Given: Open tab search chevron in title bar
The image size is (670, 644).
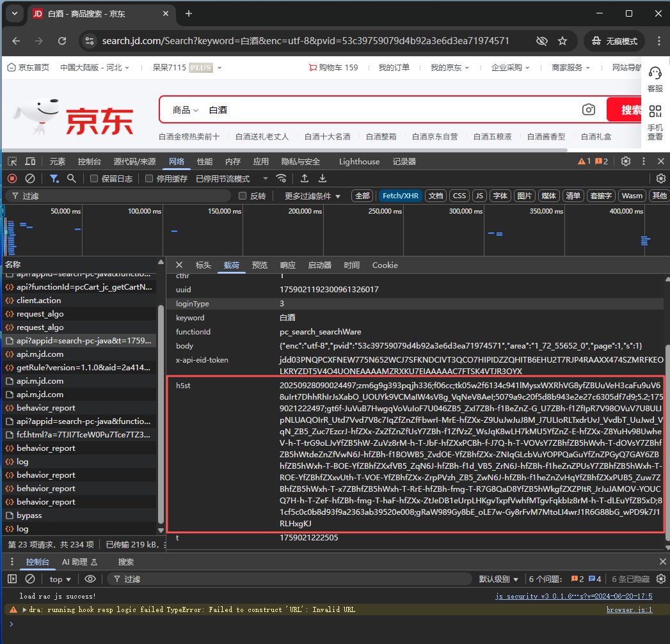Looking at the screenshot, I should point(15,13).
